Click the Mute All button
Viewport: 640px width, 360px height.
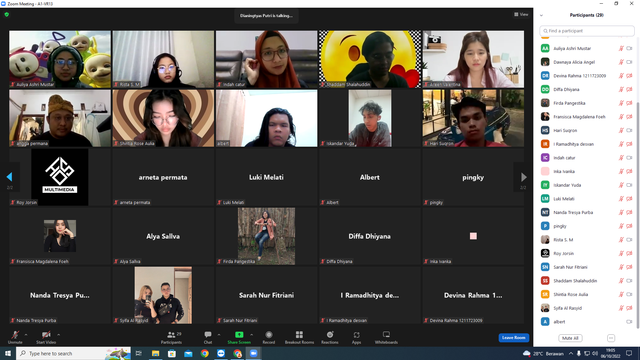tap(570, 338)
